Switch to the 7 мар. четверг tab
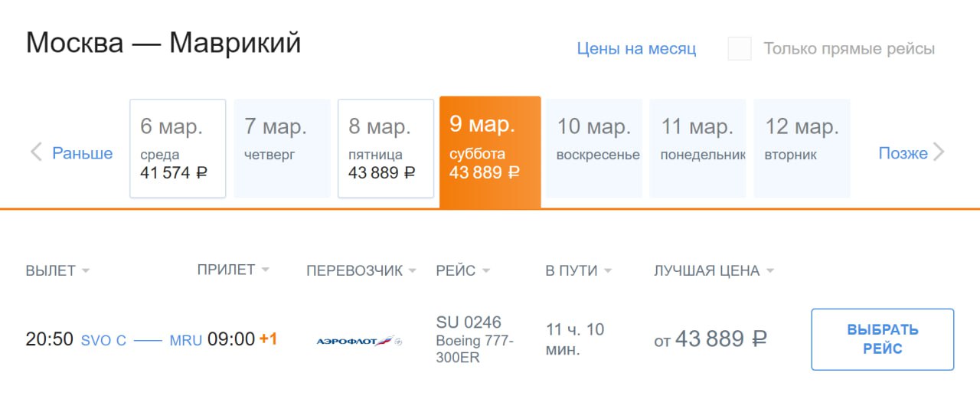 pyautogui.click(x=282, y=149)
